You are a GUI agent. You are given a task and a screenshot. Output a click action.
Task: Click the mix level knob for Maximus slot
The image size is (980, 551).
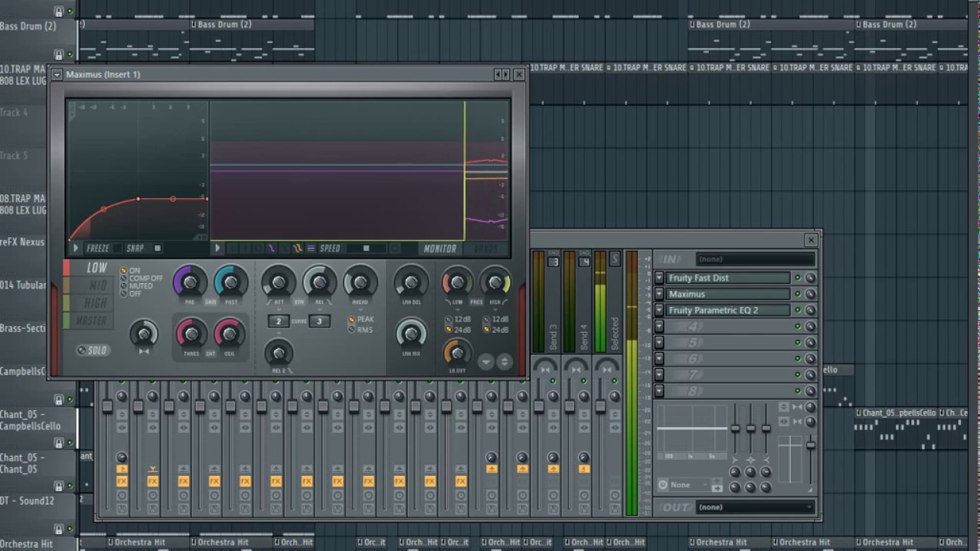(810, 294)
